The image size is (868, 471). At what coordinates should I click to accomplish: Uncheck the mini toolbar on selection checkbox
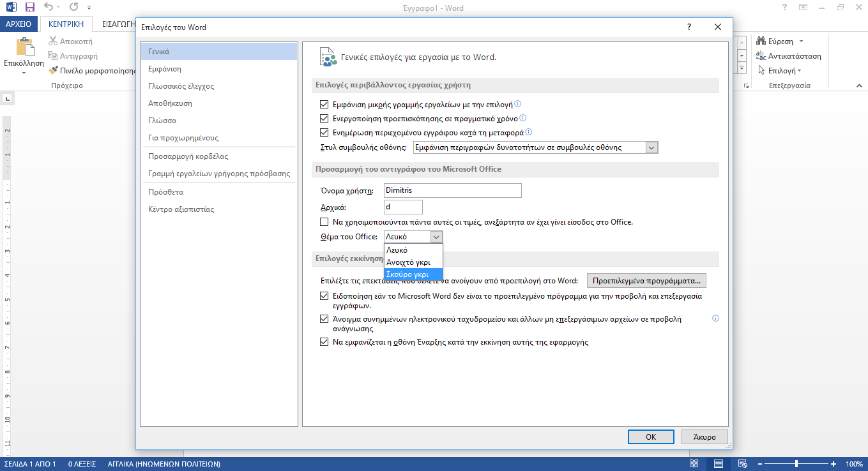[324, 104]
